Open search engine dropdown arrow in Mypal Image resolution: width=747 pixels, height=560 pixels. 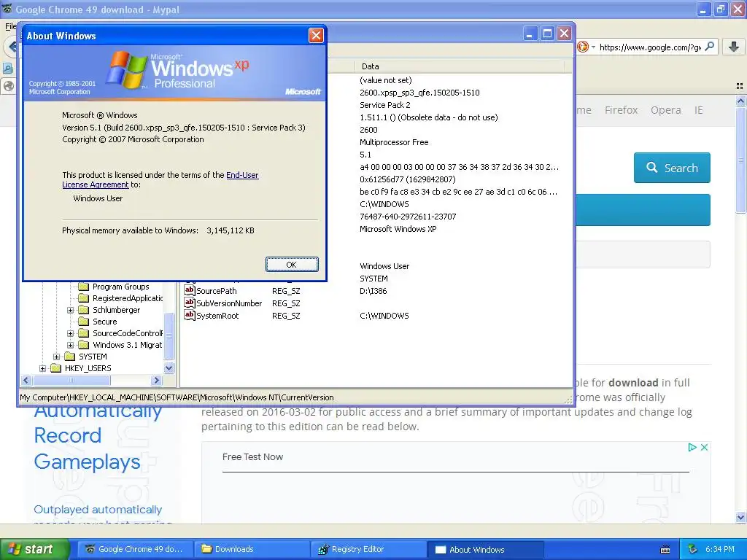coord(593,47)
